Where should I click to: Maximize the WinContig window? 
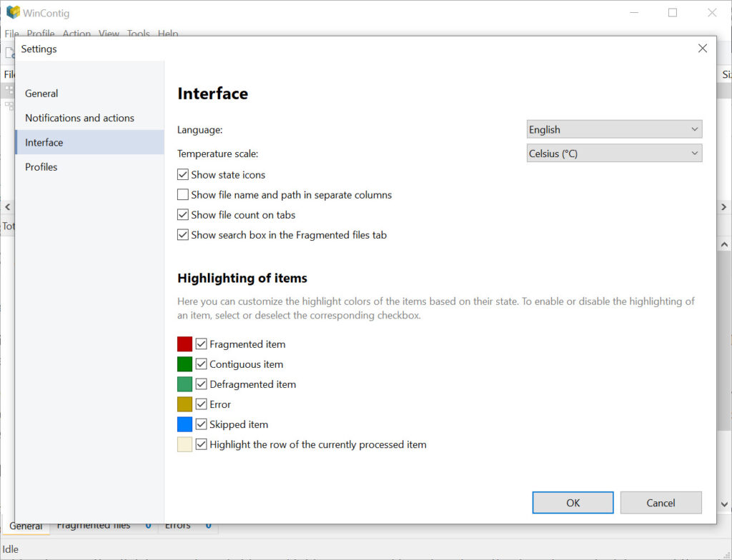[x=673, y=13]
